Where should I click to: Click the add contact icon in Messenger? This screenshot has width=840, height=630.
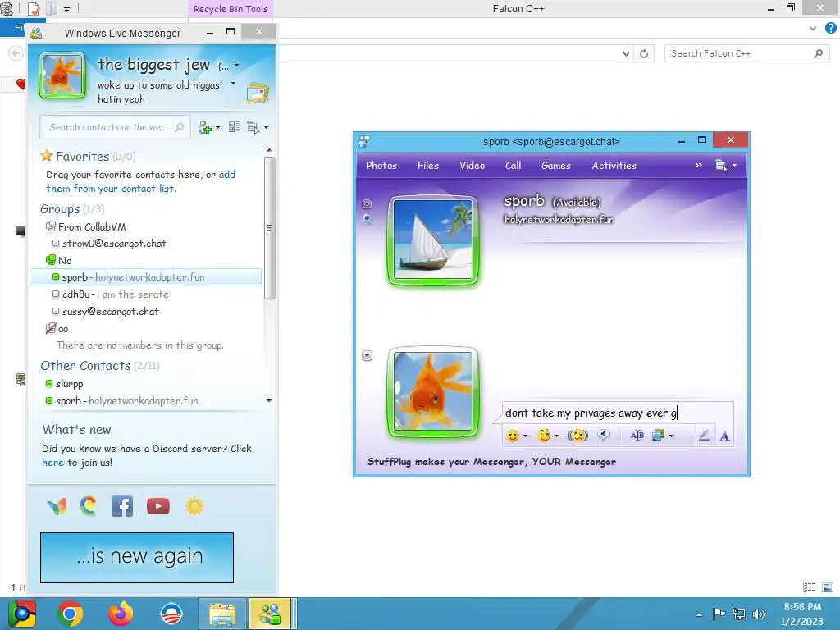point(204,127)
